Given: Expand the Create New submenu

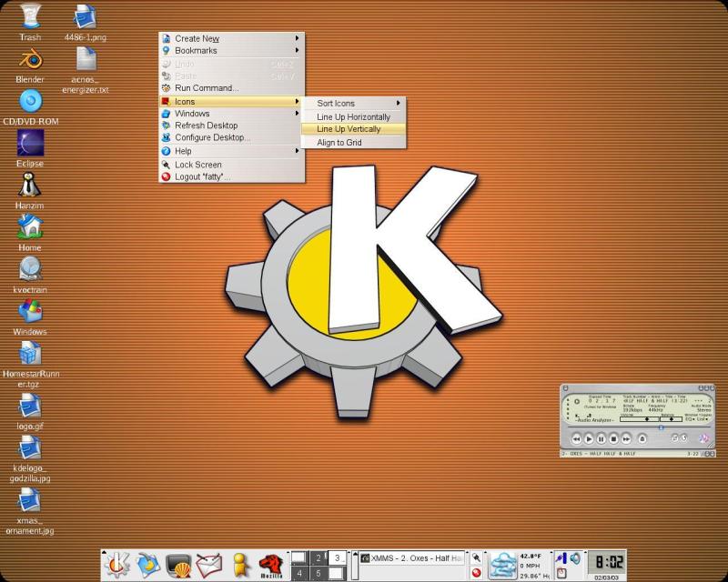Looking at the screenshot, I should coord(232,38).
